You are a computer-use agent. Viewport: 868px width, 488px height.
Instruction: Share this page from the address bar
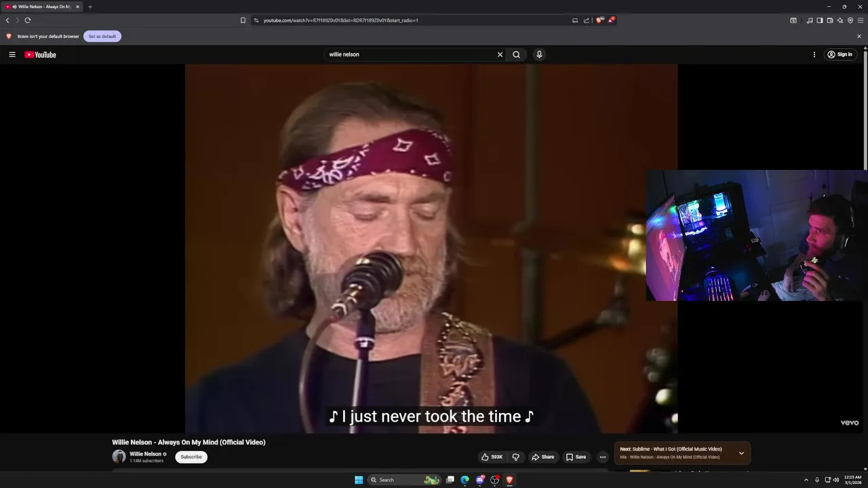pyautogui.click(x=587, y=20)
